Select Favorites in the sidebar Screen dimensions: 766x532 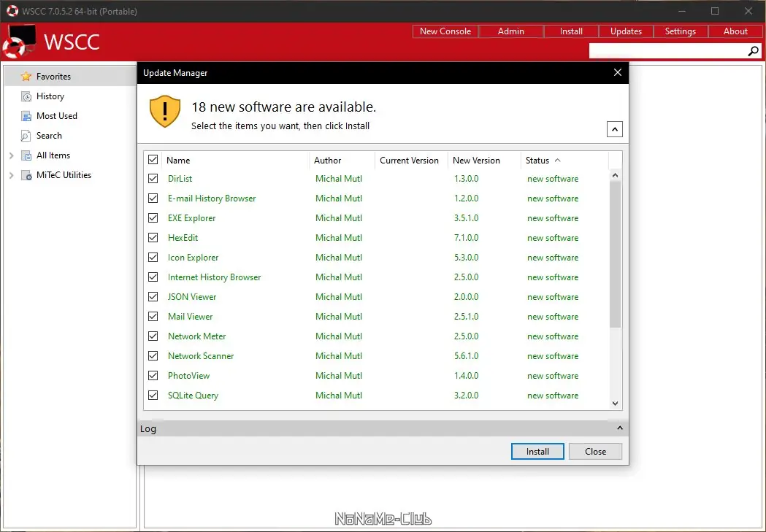coord(70,77)
